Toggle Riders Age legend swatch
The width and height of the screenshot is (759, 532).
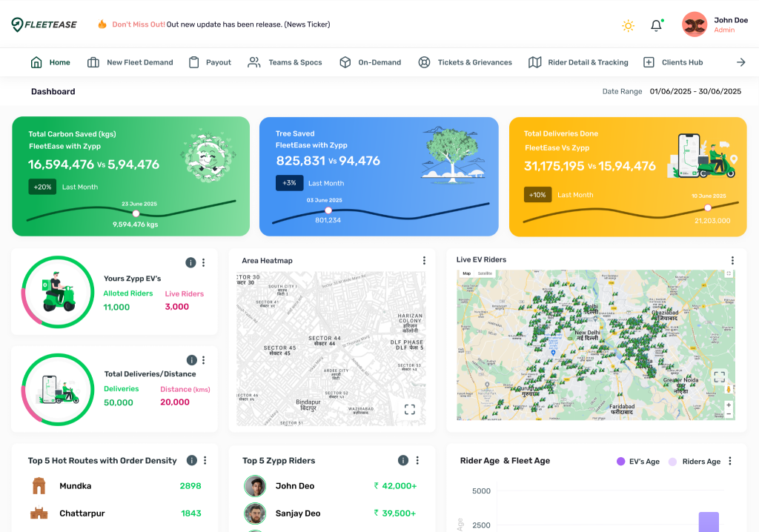click(672, 462)
